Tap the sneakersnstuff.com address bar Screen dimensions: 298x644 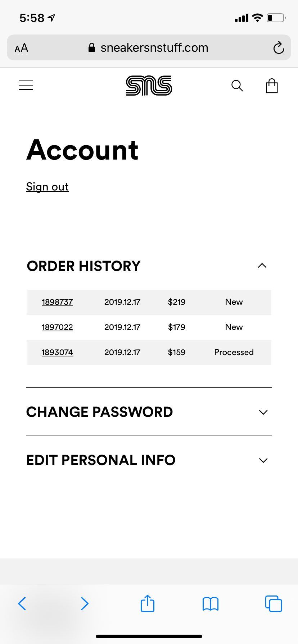click(149, 47)
